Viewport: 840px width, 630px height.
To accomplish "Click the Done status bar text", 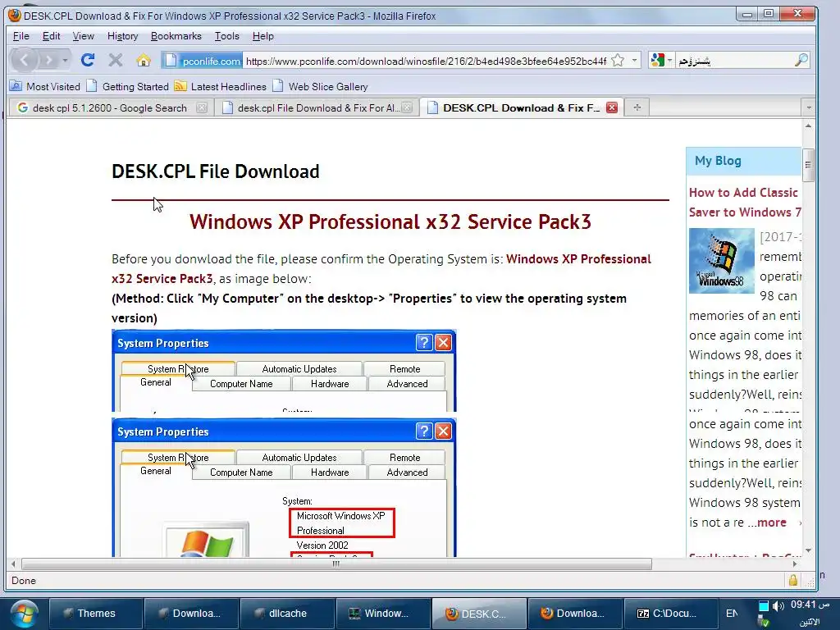I will pyautogui.click(x=24, y=580).
